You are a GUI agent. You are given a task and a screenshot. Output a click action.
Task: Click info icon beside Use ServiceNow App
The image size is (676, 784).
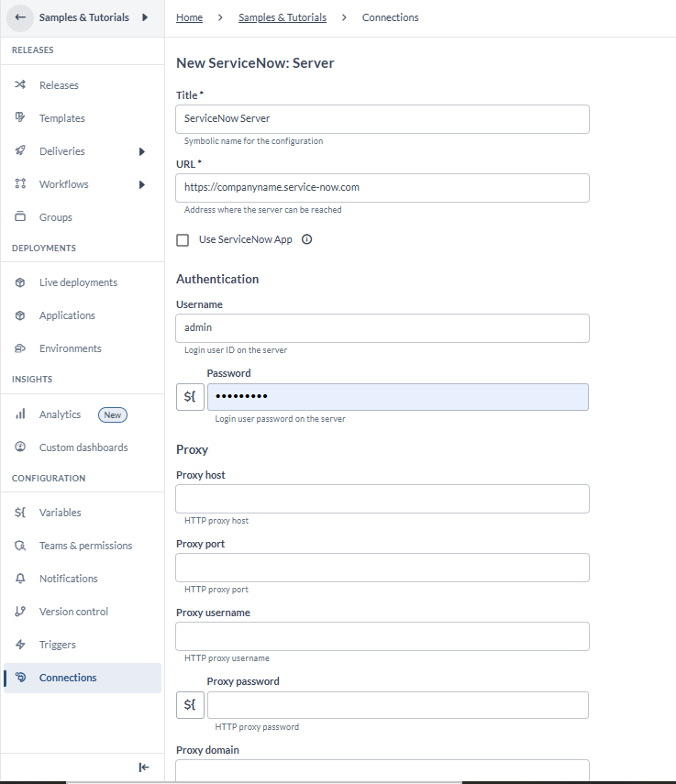click(307, 239)
